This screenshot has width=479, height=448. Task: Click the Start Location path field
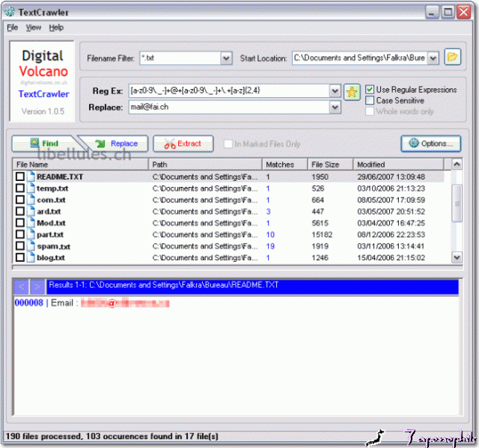360,58
